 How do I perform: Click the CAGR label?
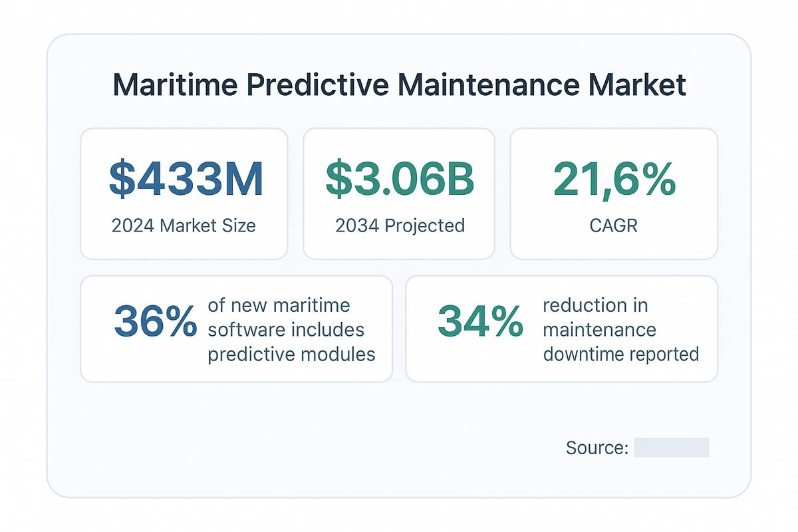pos(614,225)
